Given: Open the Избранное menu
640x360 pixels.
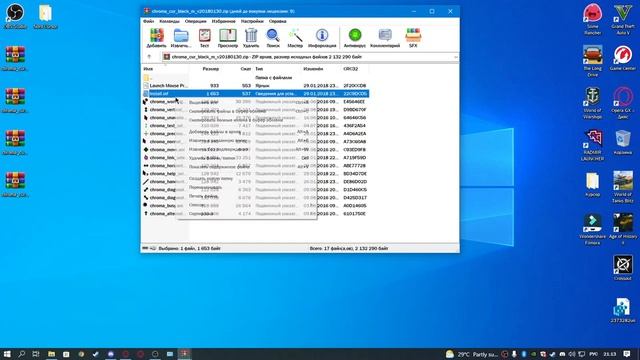Looking at the screenshot, I should coord(224,21).
